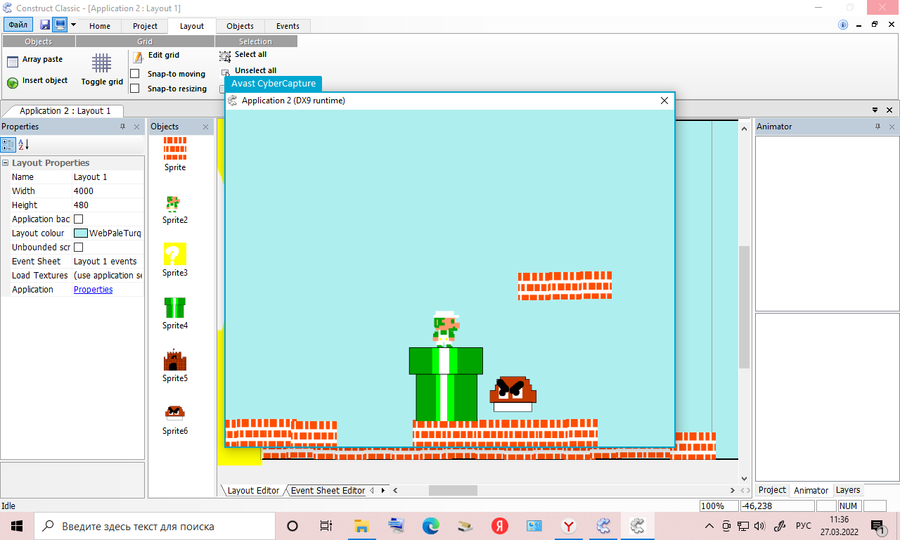Select Sprite4 green pipe object
The image size is (900, 540).
[174, 313]
